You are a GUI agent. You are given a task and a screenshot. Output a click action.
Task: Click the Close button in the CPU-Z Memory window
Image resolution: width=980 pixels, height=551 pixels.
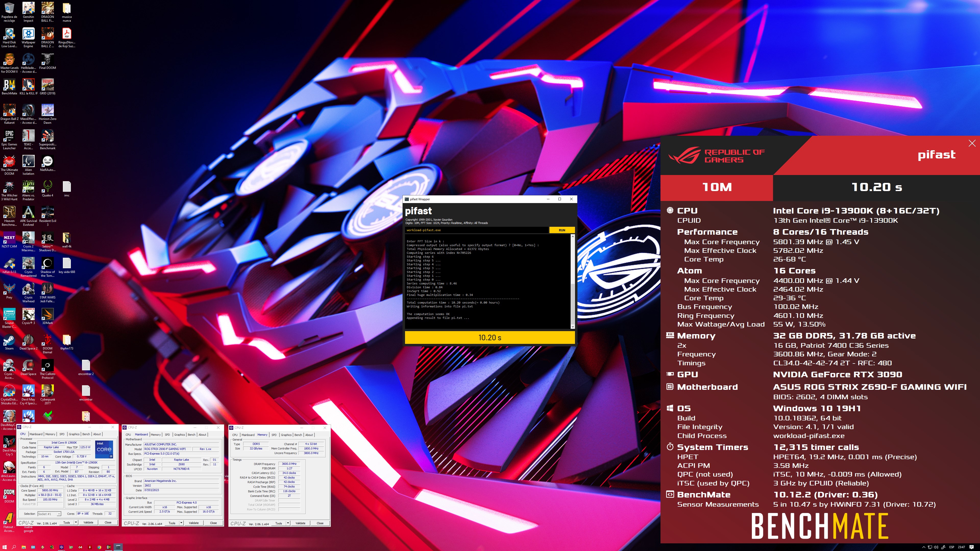point(320,523)
